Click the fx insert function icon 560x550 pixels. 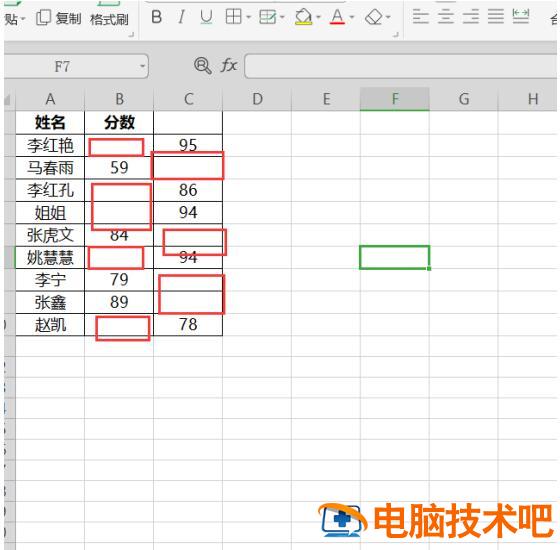point(229,66)
